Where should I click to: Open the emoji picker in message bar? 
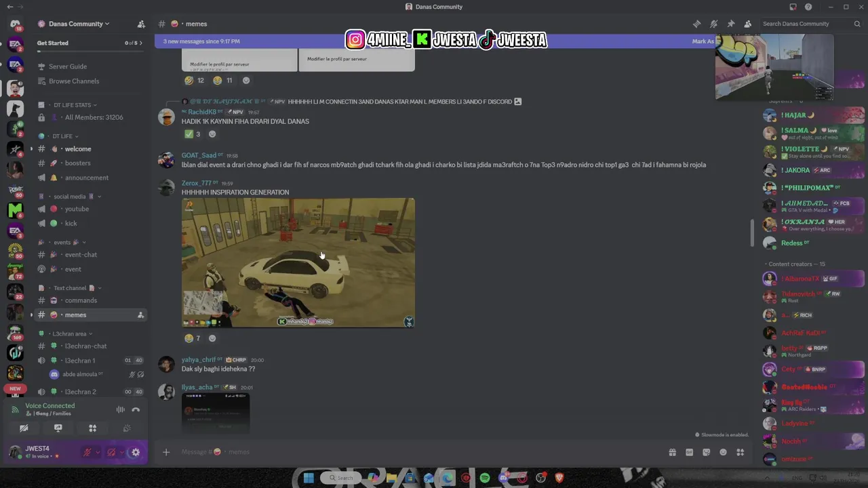click(723, 452)
